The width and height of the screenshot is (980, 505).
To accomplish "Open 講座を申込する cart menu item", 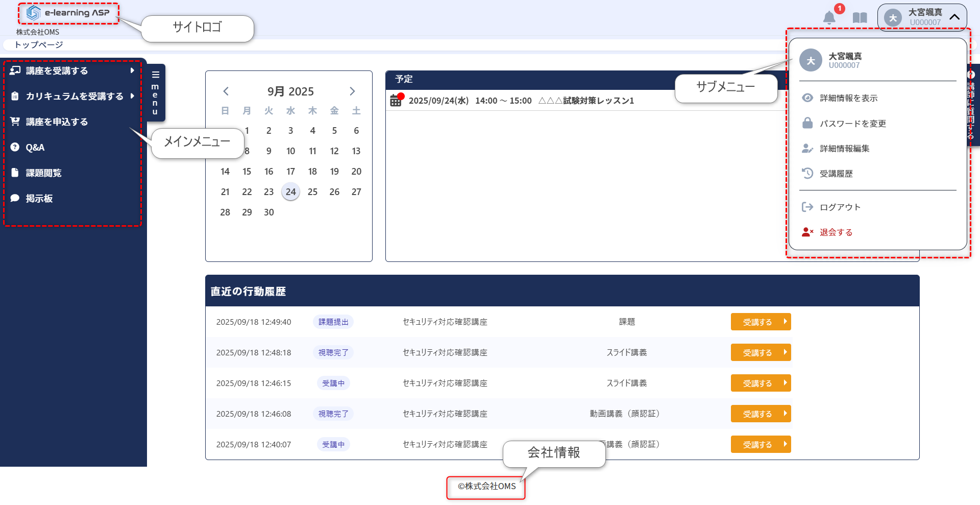I will point(57,122).
